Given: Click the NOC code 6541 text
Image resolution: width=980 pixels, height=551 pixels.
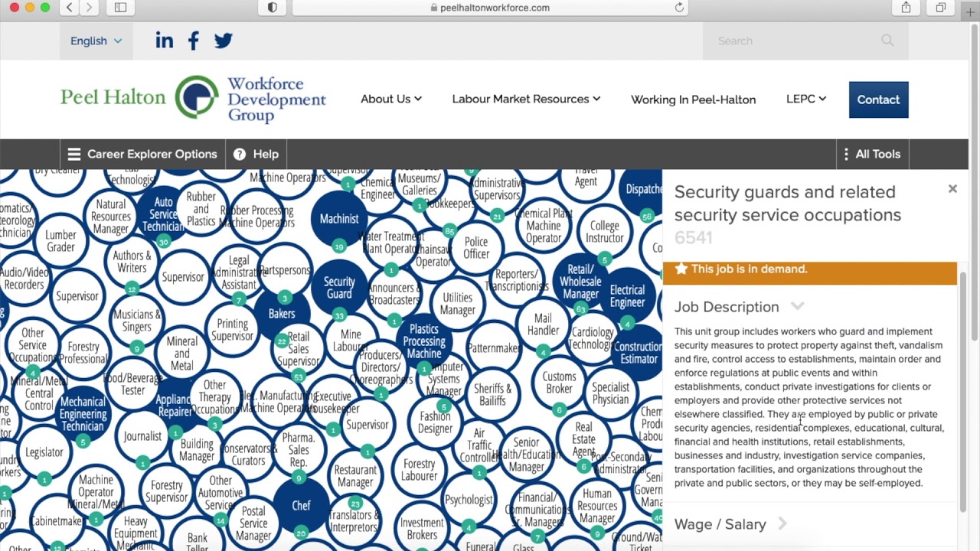Looking at the screenshot, I should click(693, 238).
